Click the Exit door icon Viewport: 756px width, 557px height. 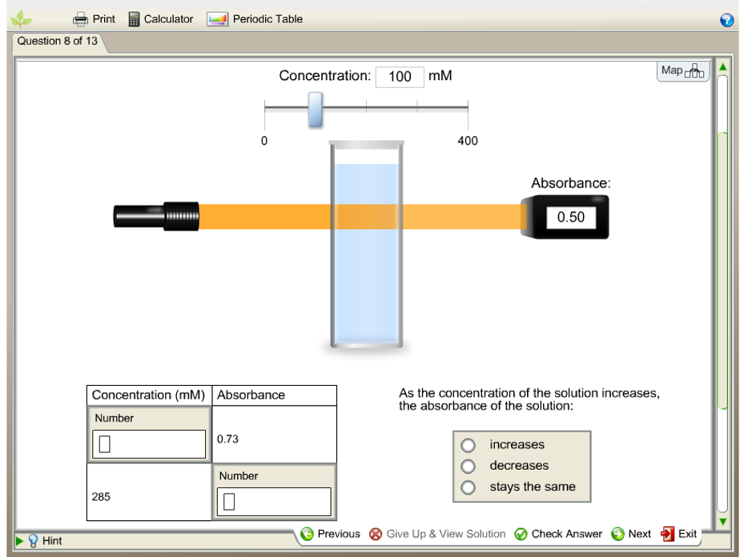[666, 534]
